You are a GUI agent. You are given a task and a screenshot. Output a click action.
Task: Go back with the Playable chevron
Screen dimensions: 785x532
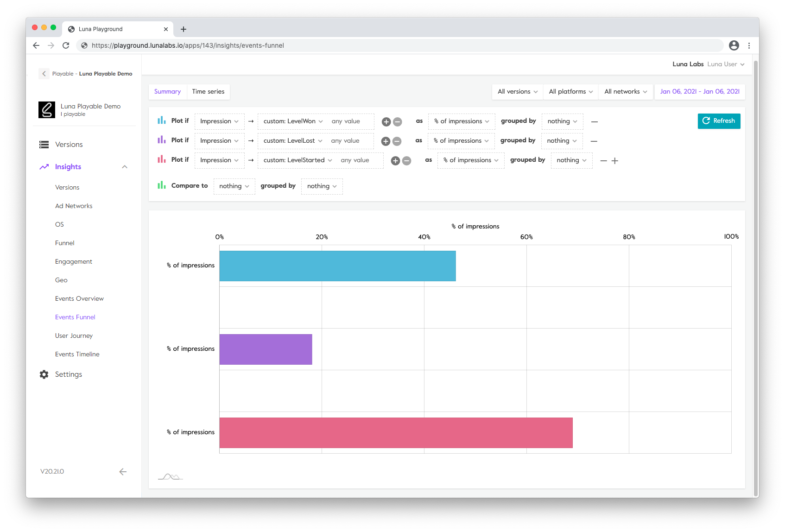(44, 74)
